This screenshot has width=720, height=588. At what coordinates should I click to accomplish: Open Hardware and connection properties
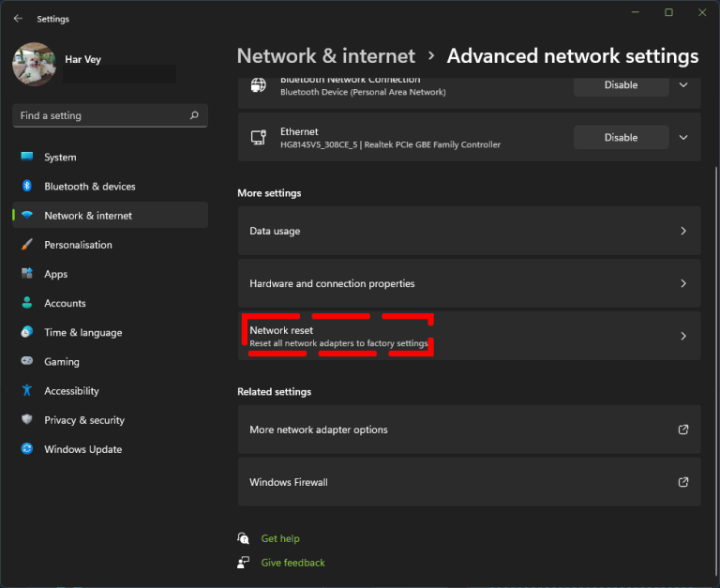(x=470, y=283)
